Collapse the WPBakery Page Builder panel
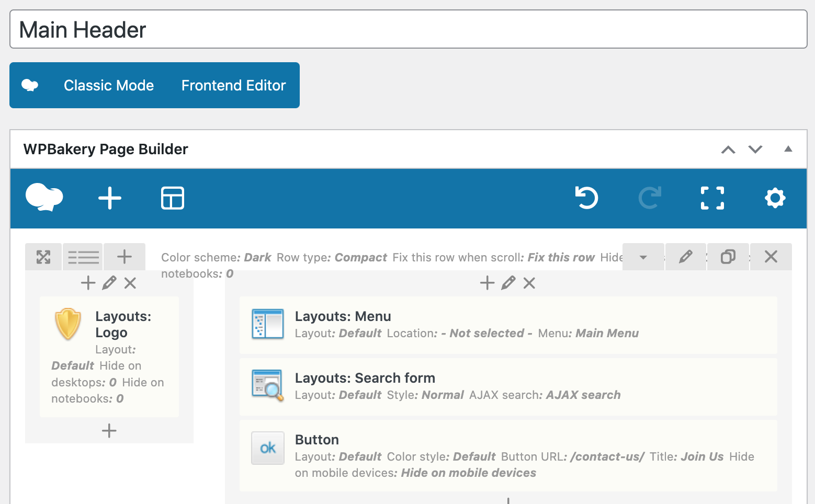This screenshot has width=815, height=504. tap(788, 149)
